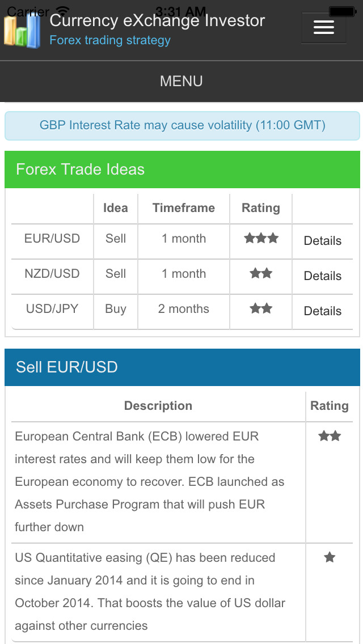Viewport: 363px width, 644px height.
Task: Click the one-star rating for US QE
Action: click(x=329, y=557)
